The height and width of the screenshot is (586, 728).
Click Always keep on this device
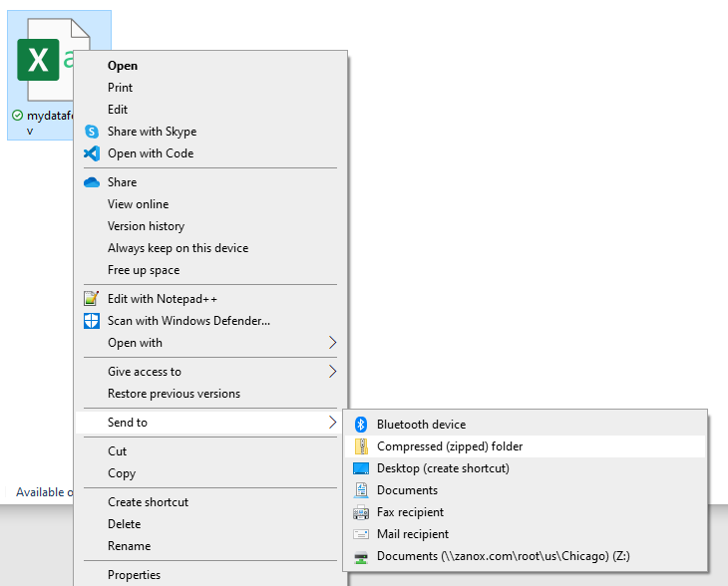(178, 248)
